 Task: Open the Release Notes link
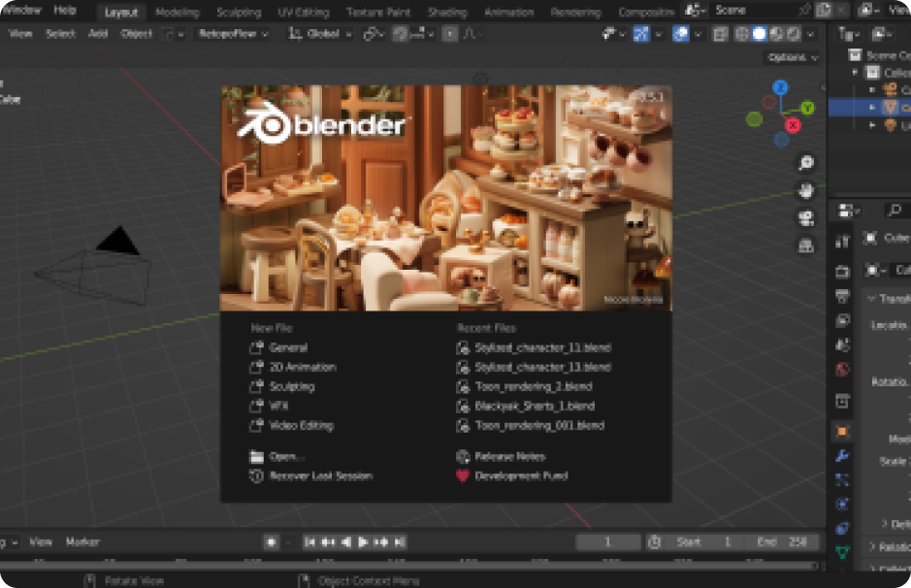click(x=501, y=457)
